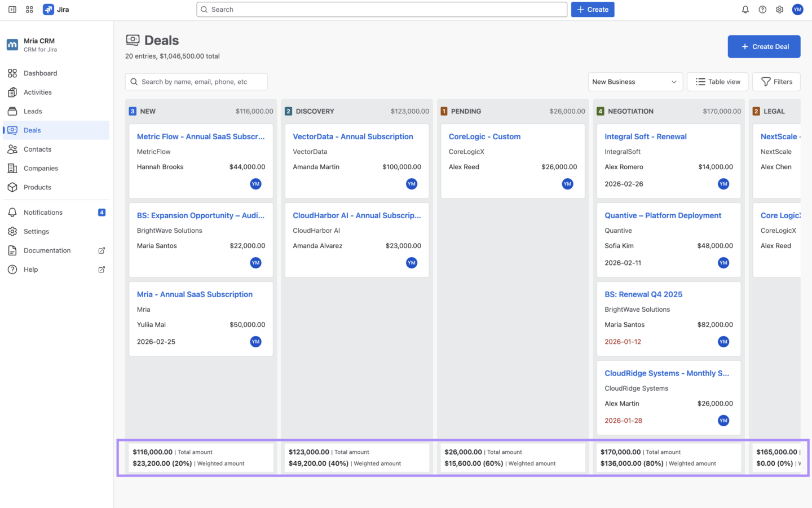
Task: Open the help question mark menu
Action: coord(762,9)
